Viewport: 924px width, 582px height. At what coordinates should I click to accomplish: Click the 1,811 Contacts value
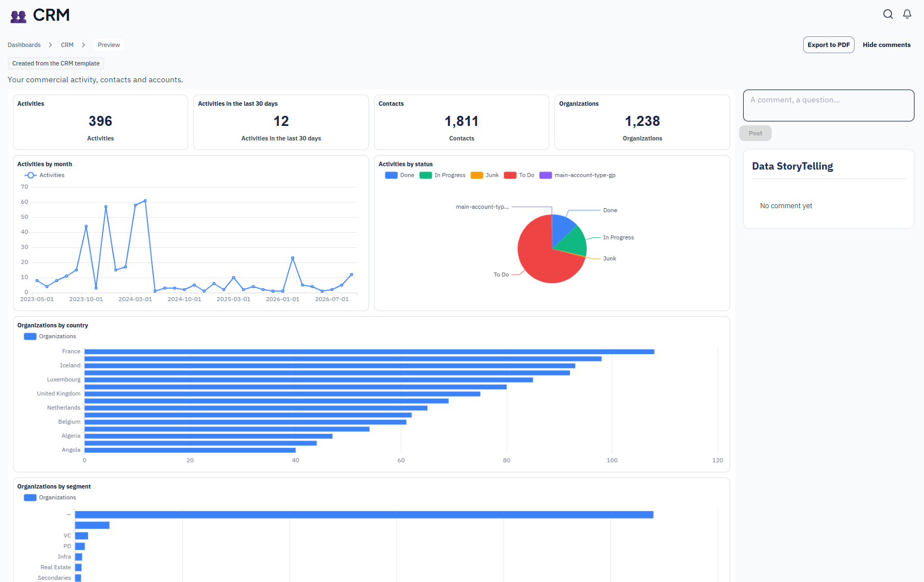[461, 121]
